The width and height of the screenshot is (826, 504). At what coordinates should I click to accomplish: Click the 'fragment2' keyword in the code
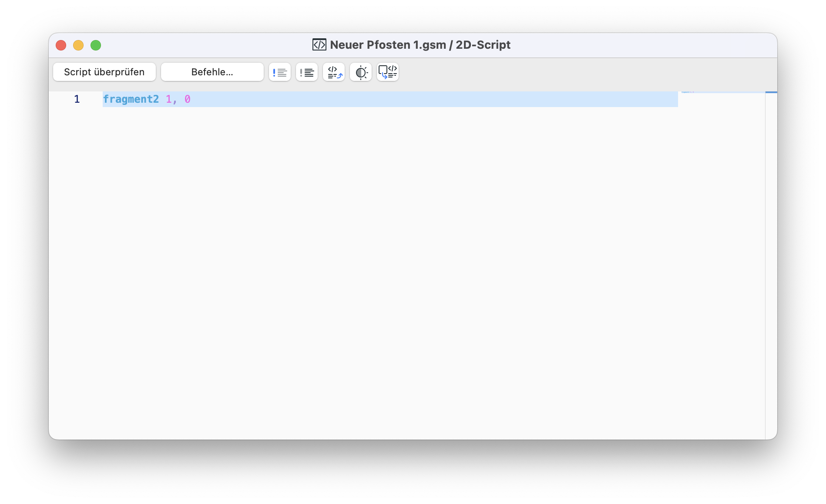pos(131,99)
